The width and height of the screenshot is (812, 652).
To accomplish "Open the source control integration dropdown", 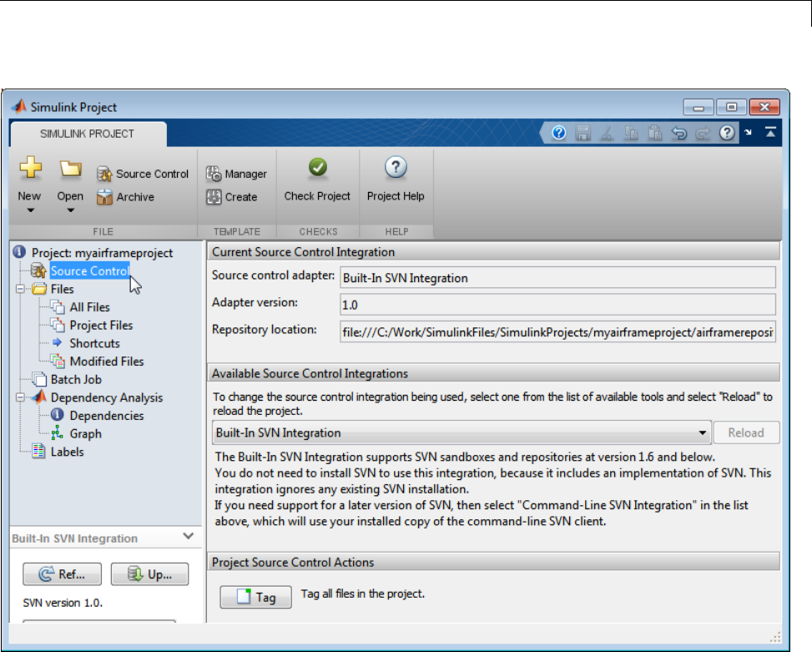I will 461,433.
